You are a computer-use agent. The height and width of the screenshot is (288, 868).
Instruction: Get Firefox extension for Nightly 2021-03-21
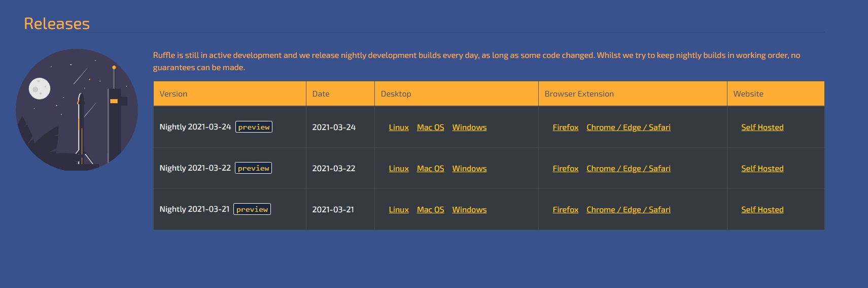(x=565, y=210)
